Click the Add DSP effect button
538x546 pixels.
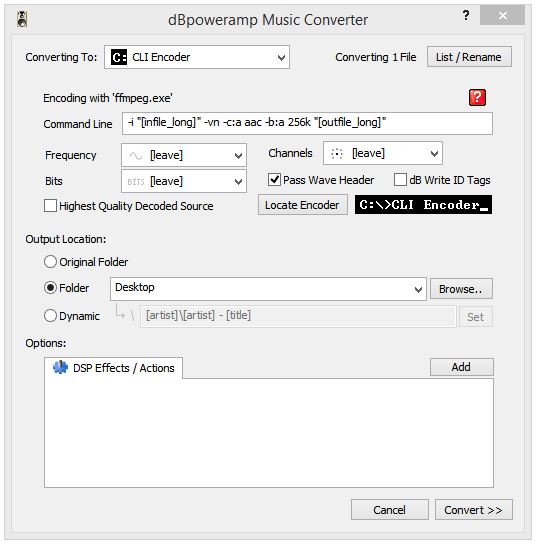[x=461, y=367]
